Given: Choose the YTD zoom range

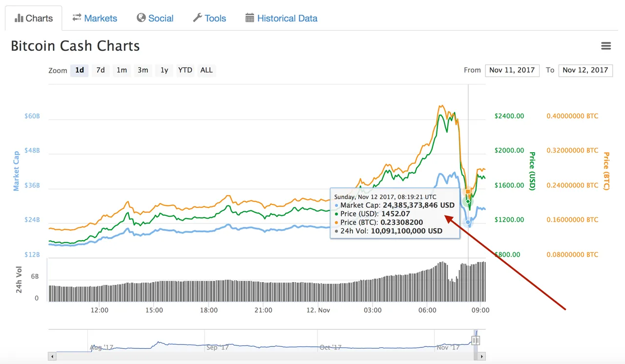Looking at the screenshot, I should (185, 70).
